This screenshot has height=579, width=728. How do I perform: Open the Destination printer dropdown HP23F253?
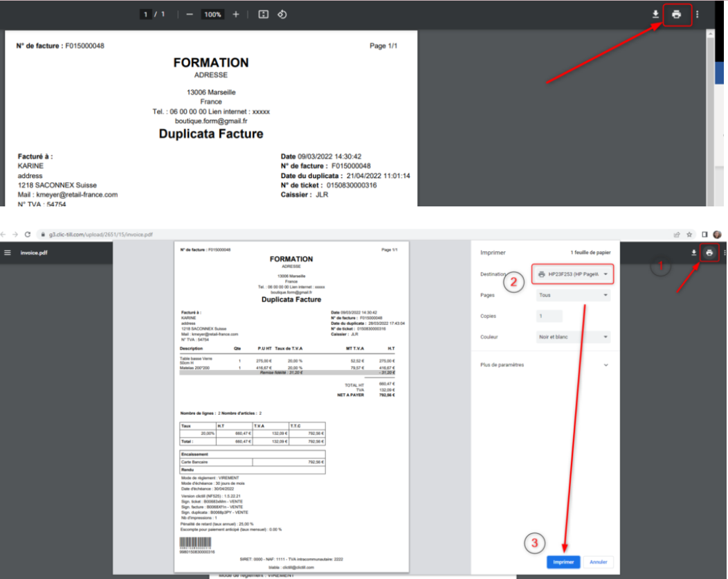573,274
